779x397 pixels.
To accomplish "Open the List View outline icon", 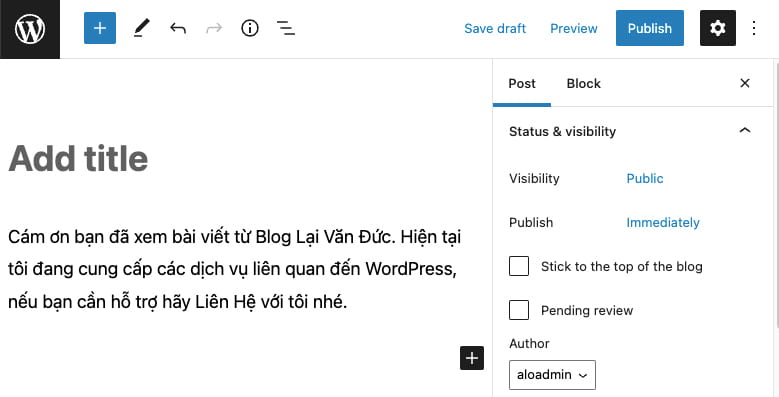I will coord(286,28).
